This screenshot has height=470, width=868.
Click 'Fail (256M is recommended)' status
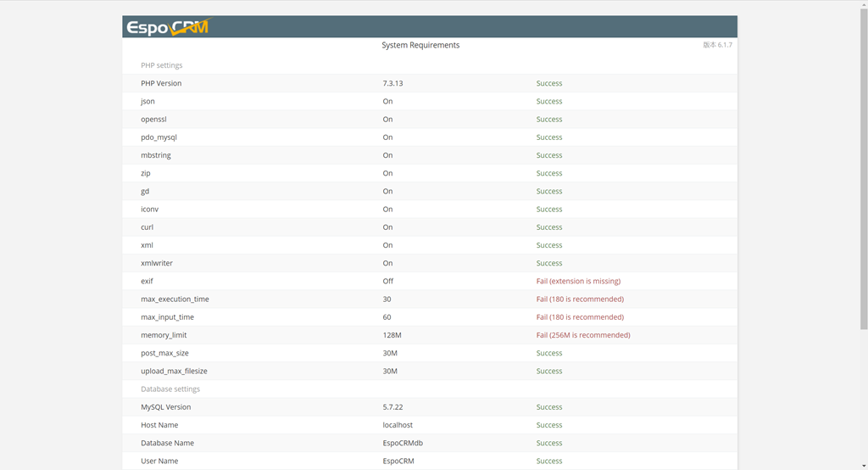coord(583,335)
